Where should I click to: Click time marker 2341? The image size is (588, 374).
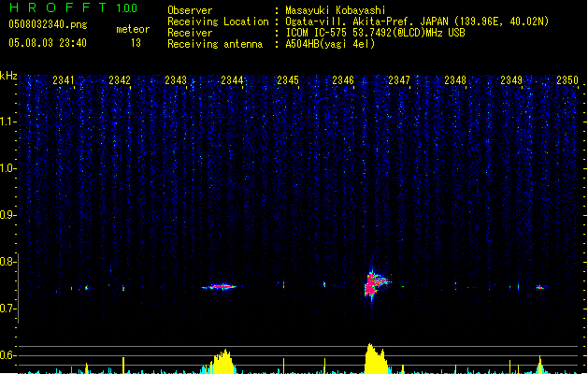pos(64,79)
